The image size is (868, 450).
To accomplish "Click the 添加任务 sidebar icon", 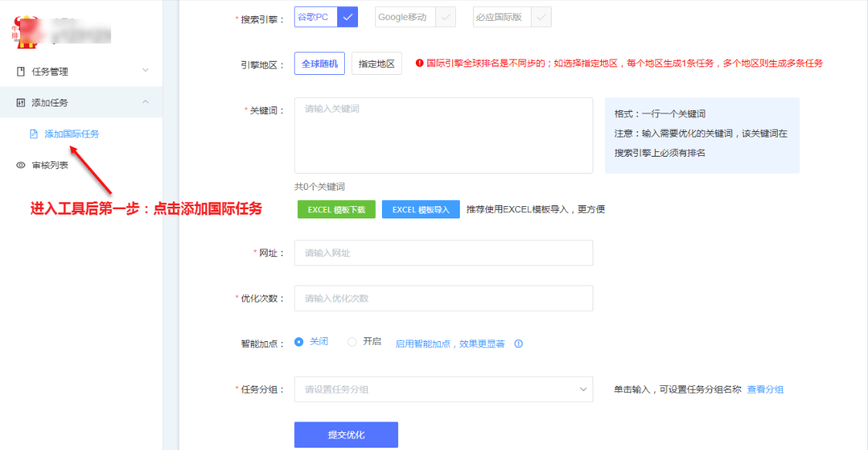I will [21, 103].
